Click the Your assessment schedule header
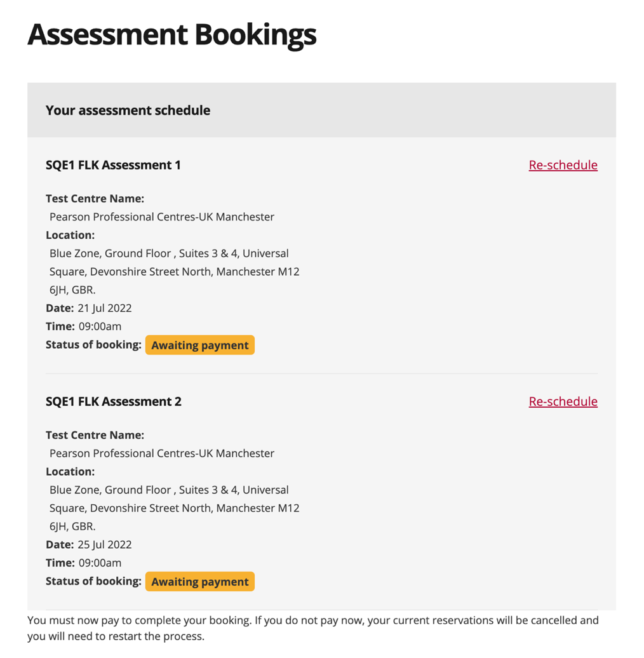The width and height of the screenshot is (644, 658). (128, 111)
